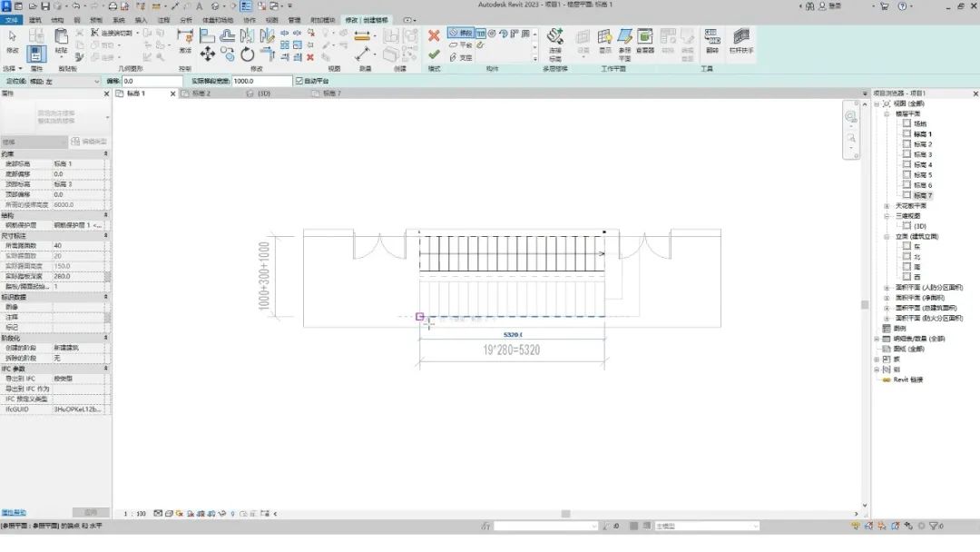Click the Railing tool icon
The height and width of the screenshot is (552, 980).
[x=741, y=41]
